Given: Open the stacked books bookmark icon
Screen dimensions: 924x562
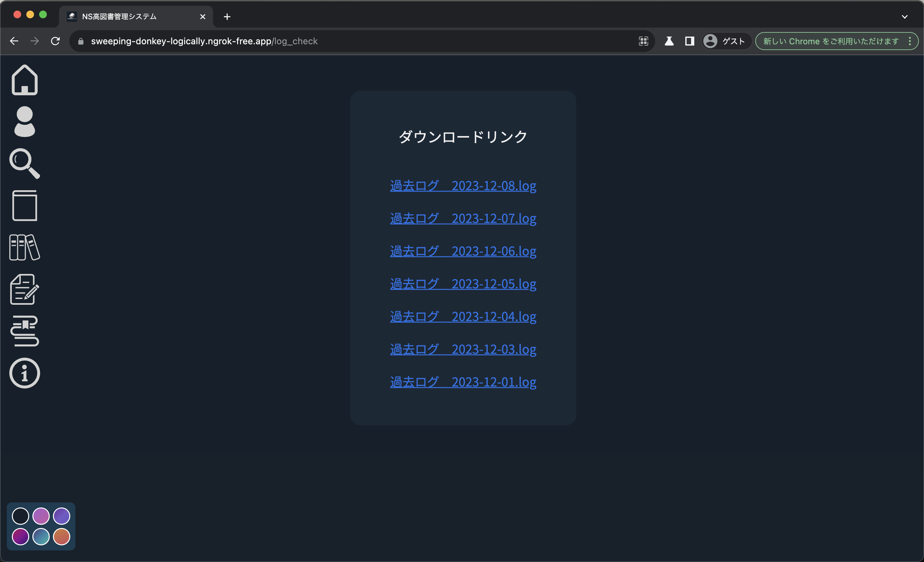Looking at the screenshot, I should [25, 331].
